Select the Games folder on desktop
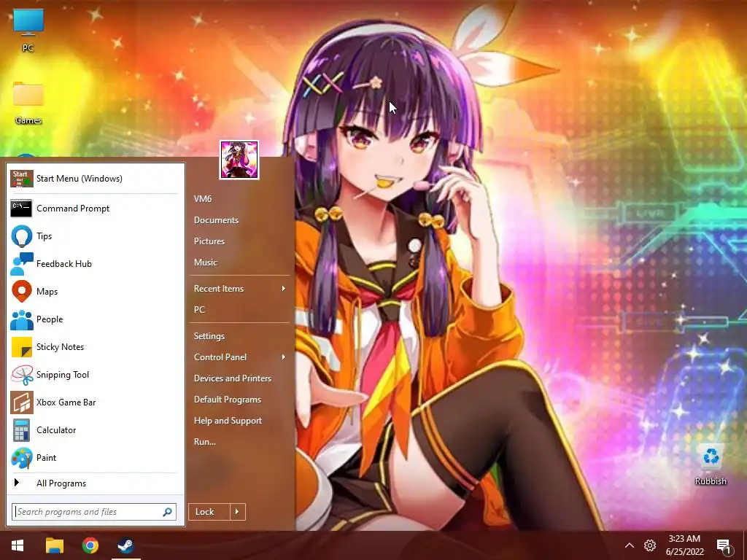Image resolution: width=747 pixels, height=560 pixels. (28, 103)
